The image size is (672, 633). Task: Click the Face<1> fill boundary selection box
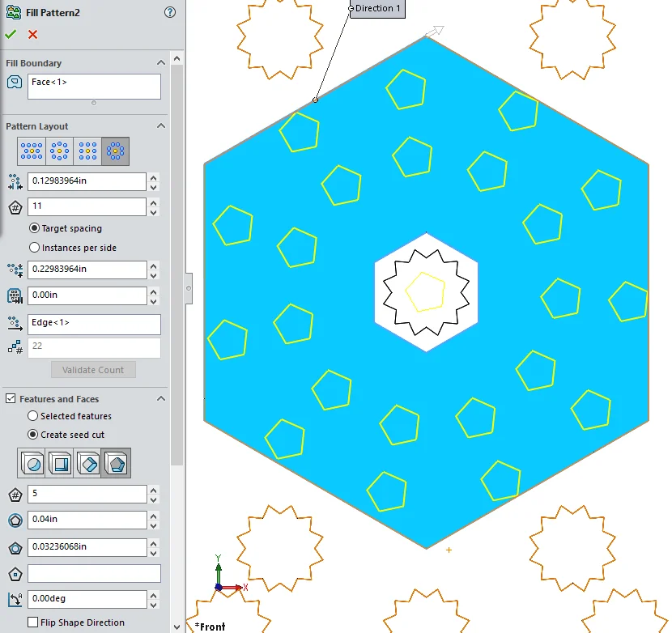[94, 87]
